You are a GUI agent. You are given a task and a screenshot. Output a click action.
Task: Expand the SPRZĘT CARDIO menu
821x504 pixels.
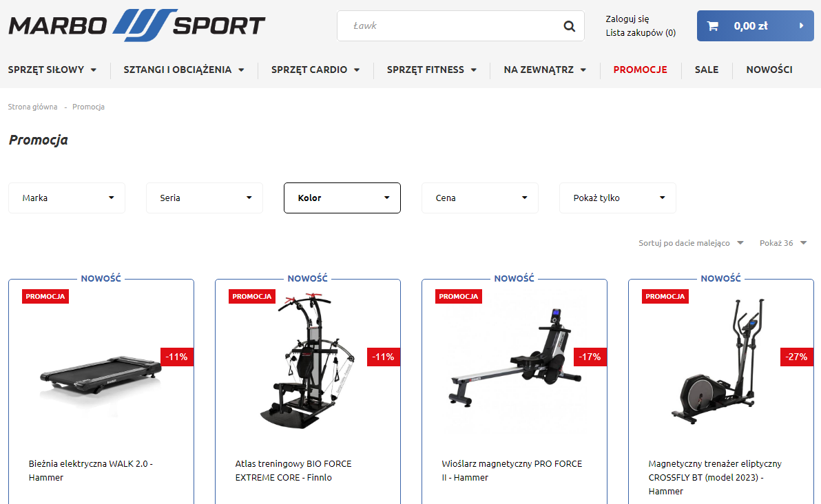pyautogui.click(x=315, y=70)
